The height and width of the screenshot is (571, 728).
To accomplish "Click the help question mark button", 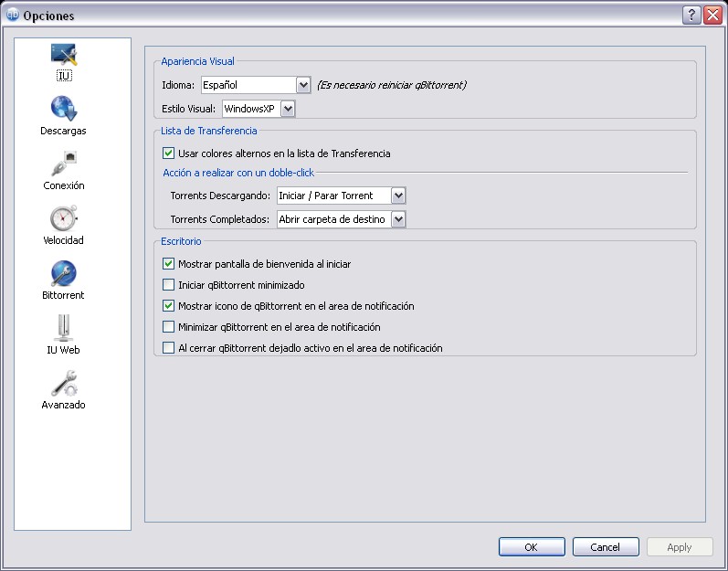I will pos(691,15).
